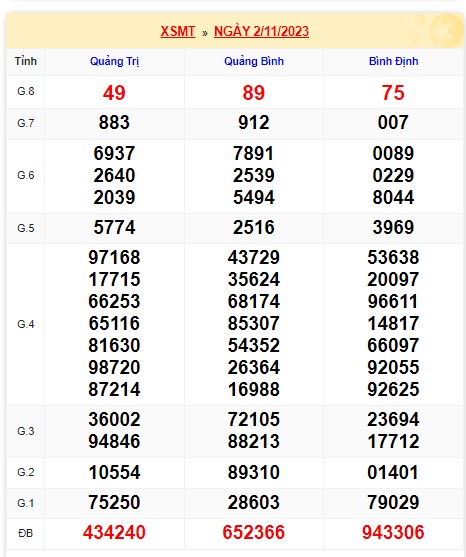Open the NGÀY 2/11/2023 link
This screenshot has width=466, height=557.
click(x=261, y=31)
